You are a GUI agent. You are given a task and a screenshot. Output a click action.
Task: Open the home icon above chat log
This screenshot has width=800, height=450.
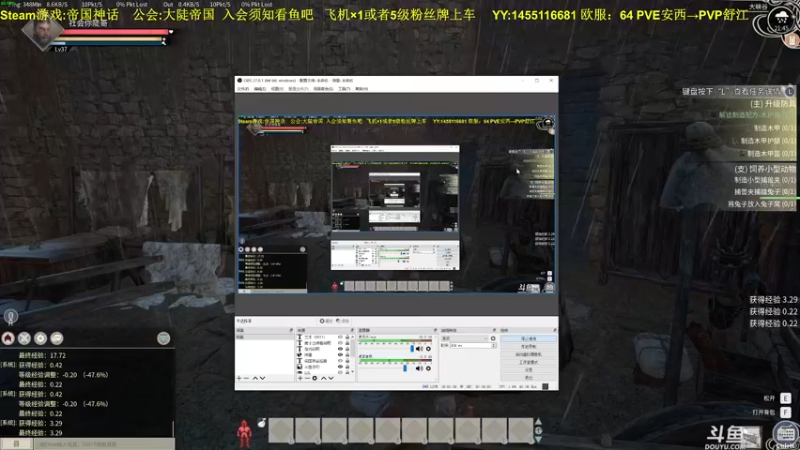(8, 338)
